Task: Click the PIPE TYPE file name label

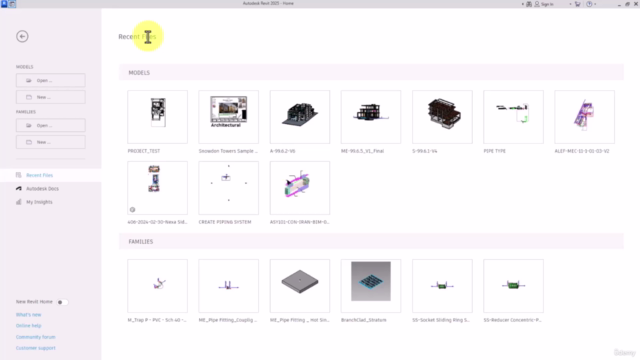Action: click(x=495, y=151)
